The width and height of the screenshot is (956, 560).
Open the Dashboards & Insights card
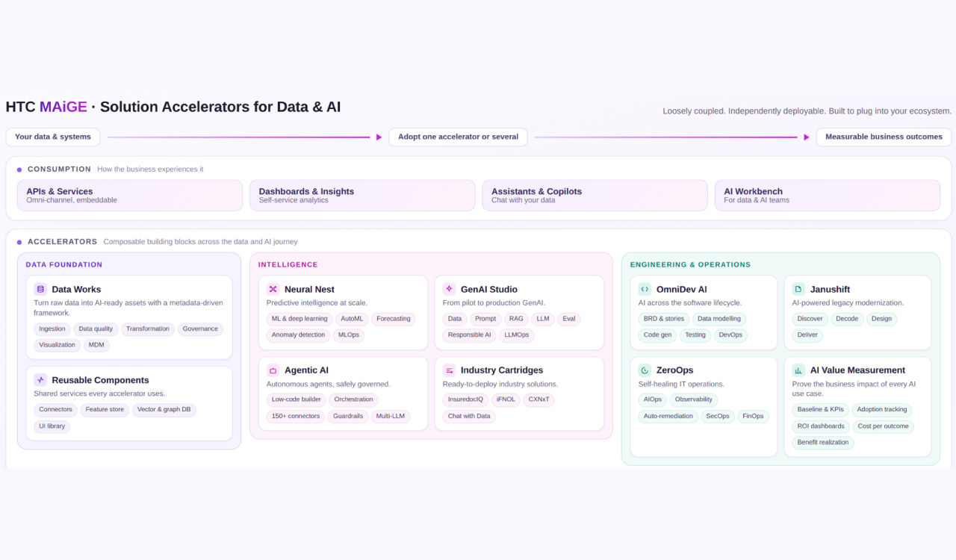click(x=362, y=196)
